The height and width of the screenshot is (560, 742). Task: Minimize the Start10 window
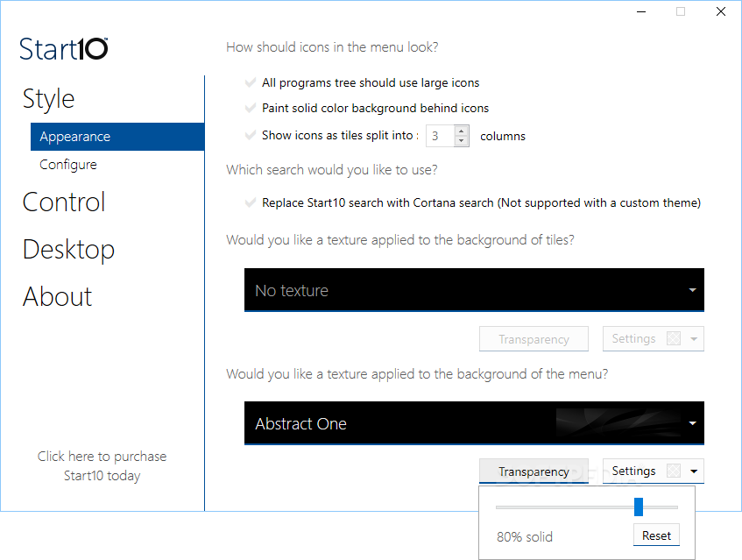[641, 11]
